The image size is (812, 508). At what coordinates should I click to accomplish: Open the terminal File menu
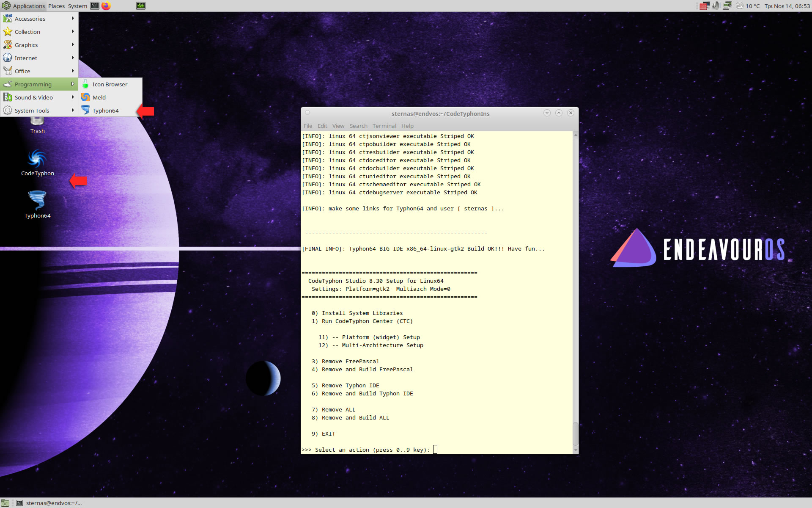(x=308, y=126)
